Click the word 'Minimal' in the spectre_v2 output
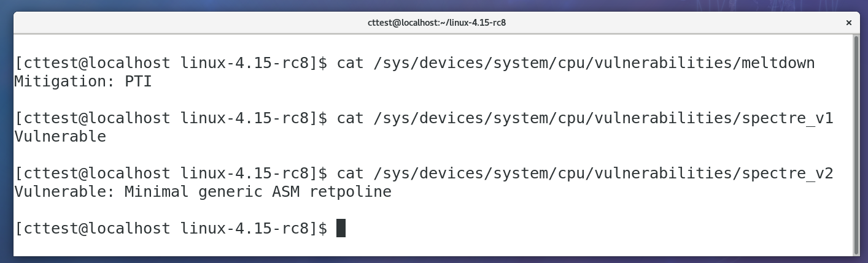 click(157, 192)
